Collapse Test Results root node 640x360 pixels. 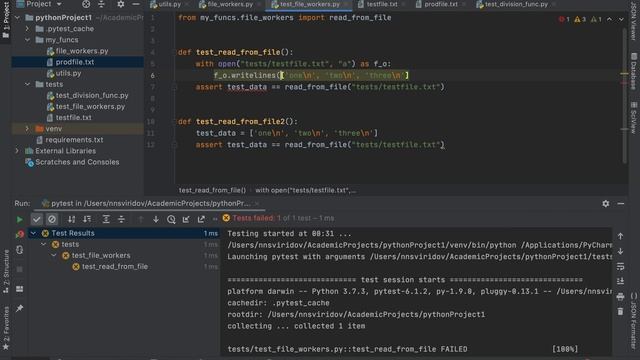pos(33,233)
